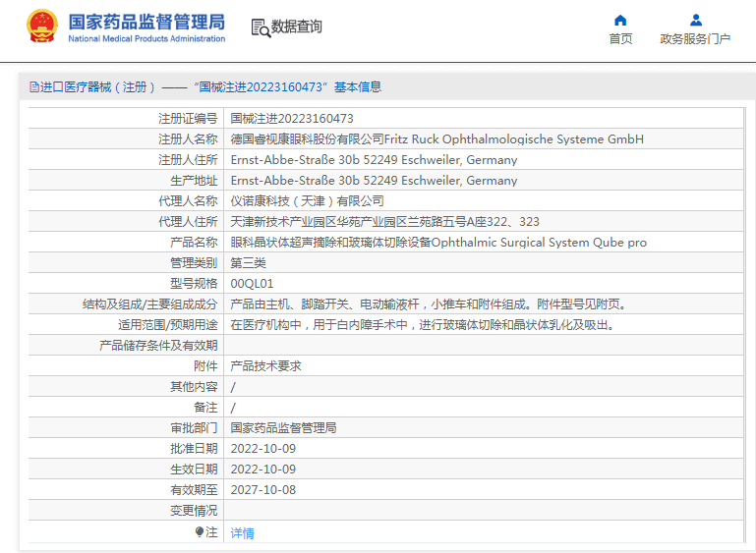Click the 注册人住所 address value
This screenshot has height=553, width=756.
point(374,160)
